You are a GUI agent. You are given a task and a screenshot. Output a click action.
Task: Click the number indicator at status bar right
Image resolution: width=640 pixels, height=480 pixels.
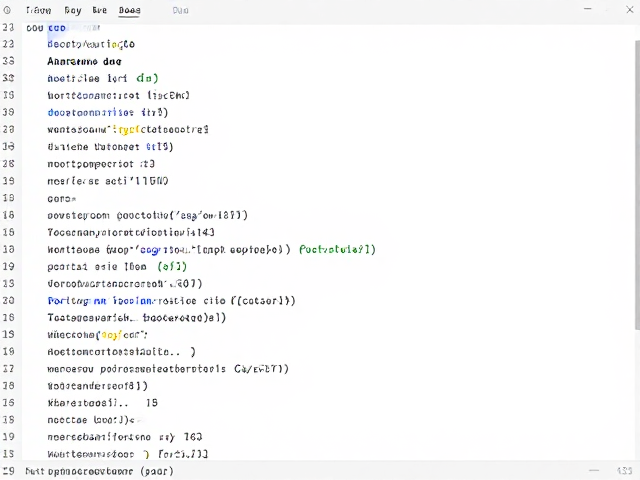tap(624, 471)
